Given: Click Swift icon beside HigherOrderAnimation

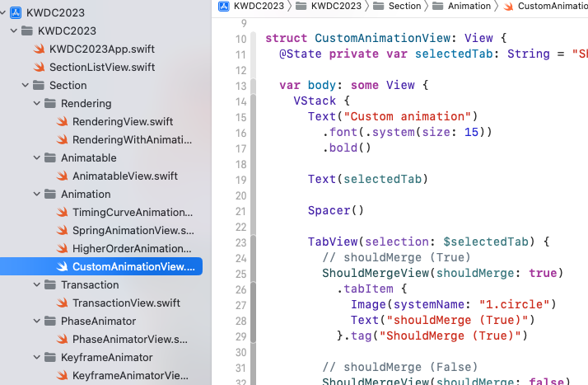Looking at the screenshot, I should 62,248.
